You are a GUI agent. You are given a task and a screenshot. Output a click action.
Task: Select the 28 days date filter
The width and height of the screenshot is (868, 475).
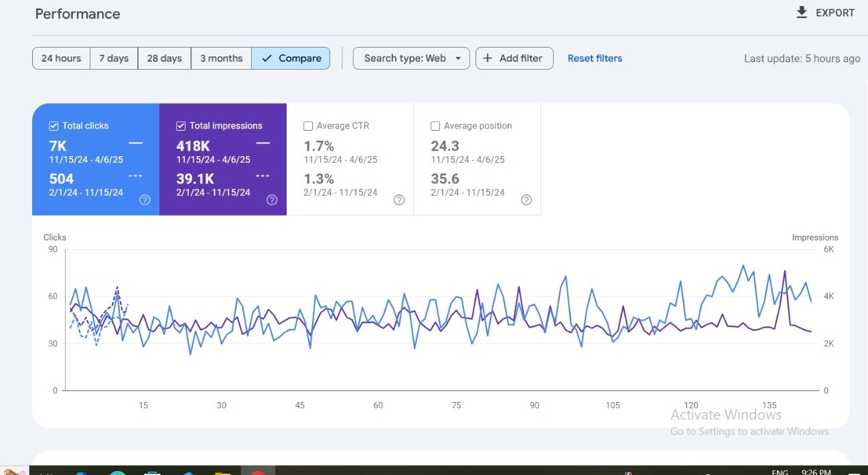coord(164,58)
